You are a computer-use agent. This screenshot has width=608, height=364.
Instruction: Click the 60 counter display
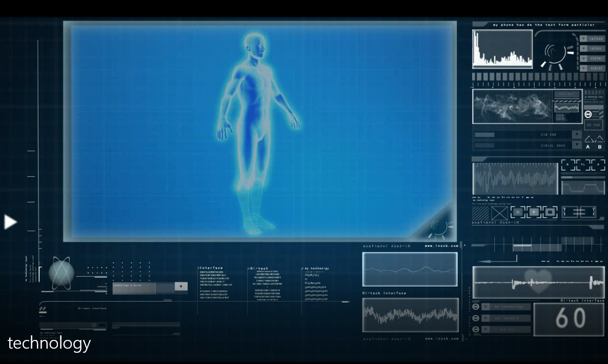pyautogui.click(x=569, y=319)
